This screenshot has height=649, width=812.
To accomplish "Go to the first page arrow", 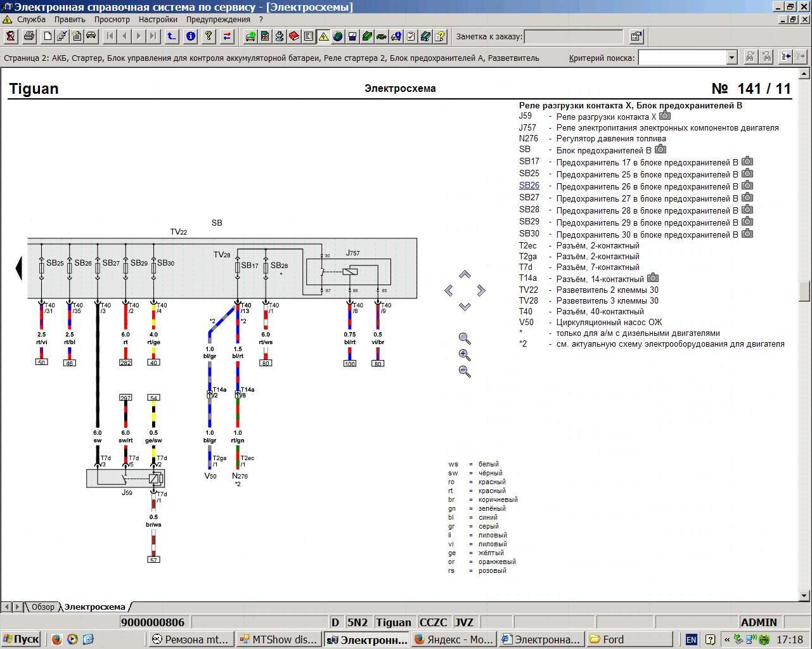I will [x=110, y=36].
